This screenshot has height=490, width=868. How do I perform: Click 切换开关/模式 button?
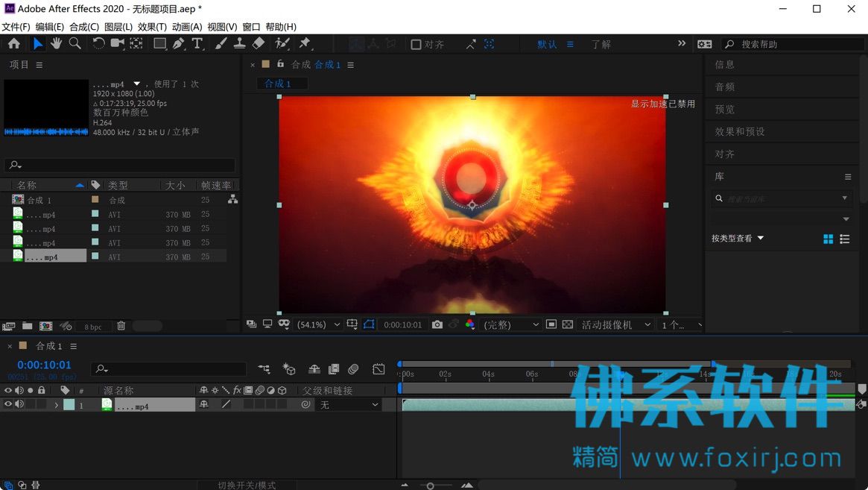click(247, 485)
